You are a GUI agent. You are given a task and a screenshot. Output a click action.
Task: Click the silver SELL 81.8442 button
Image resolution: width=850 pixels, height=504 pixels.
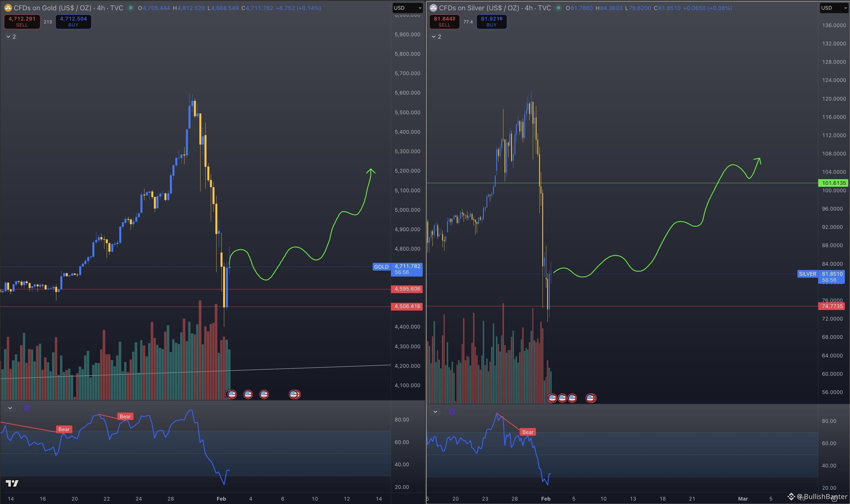click(444, 22)
